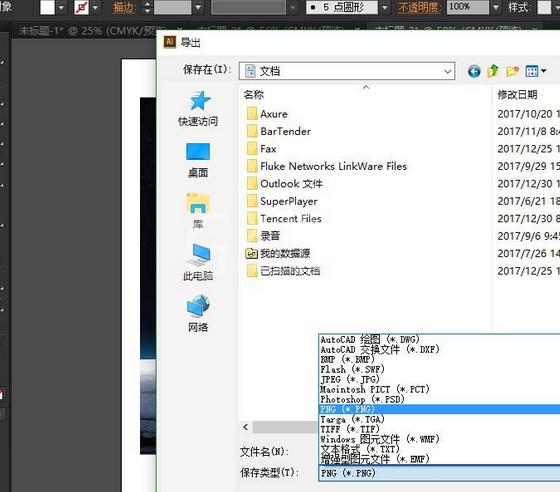Open the view menu icon in the Export dialog
560x492 pixels.
[x=535, y=71]
